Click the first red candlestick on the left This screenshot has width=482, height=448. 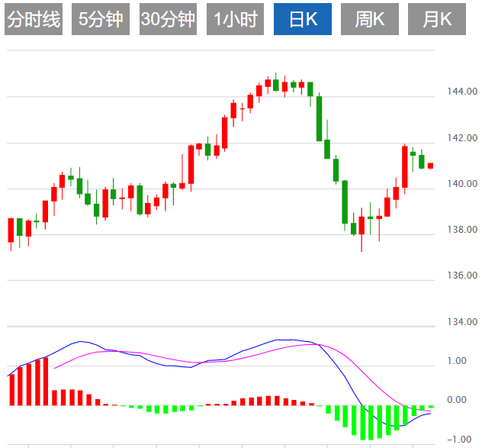coord(11,229)
